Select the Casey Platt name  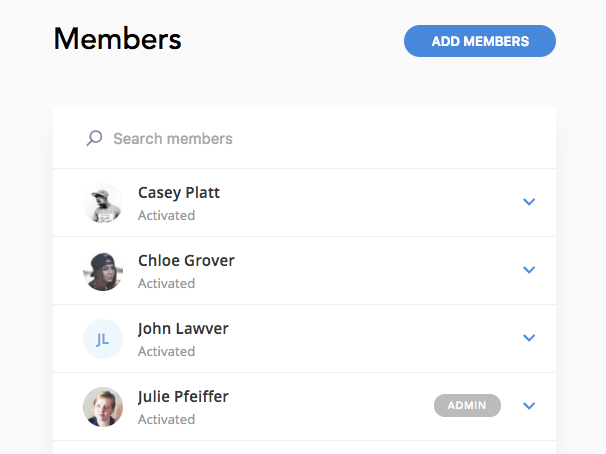tap(179, 193)
